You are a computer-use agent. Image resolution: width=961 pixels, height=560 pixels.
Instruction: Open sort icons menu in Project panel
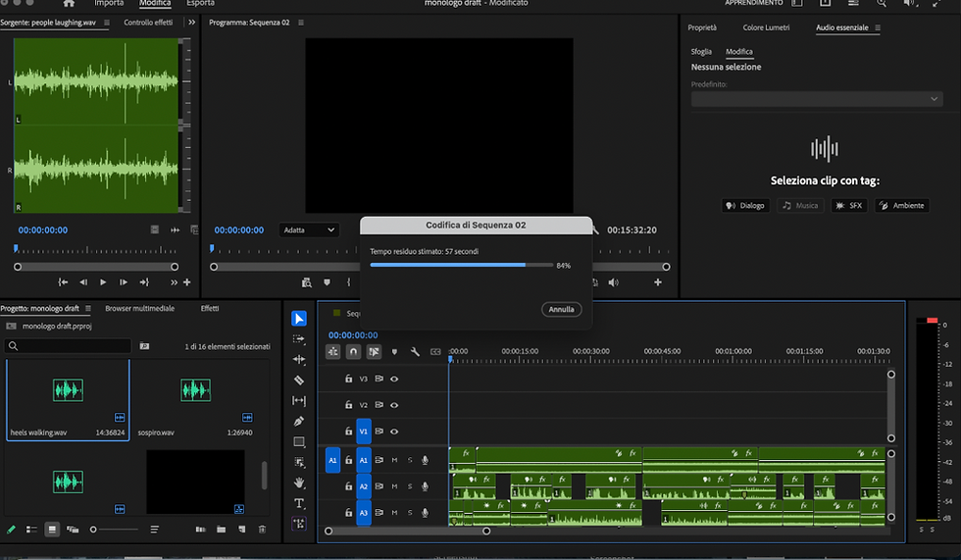(155, 530)
